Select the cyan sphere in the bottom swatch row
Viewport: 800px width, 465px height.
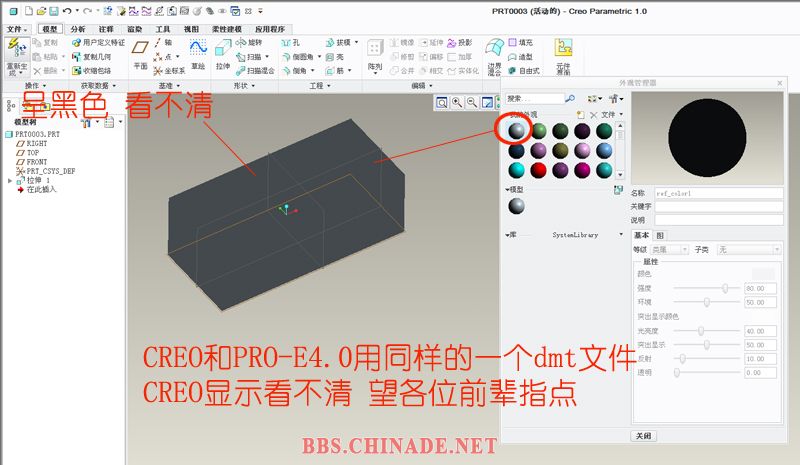[516, 170]
